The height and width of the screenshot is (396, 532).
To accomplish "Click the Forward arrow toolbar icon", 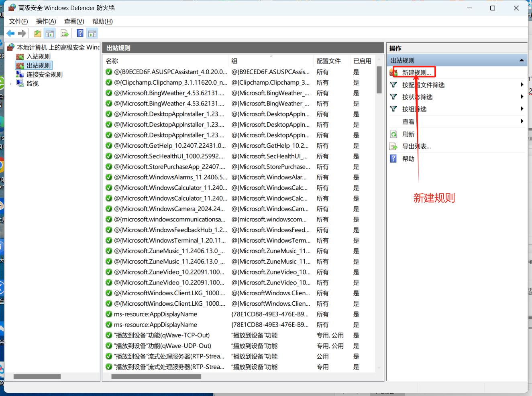I will point(22,34).
